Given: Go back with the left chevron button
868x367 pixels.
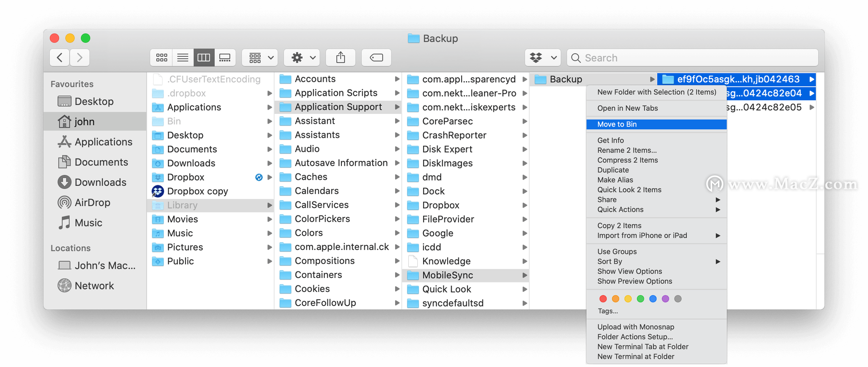Looking at the screenshot, I should (x=60, y=57).
